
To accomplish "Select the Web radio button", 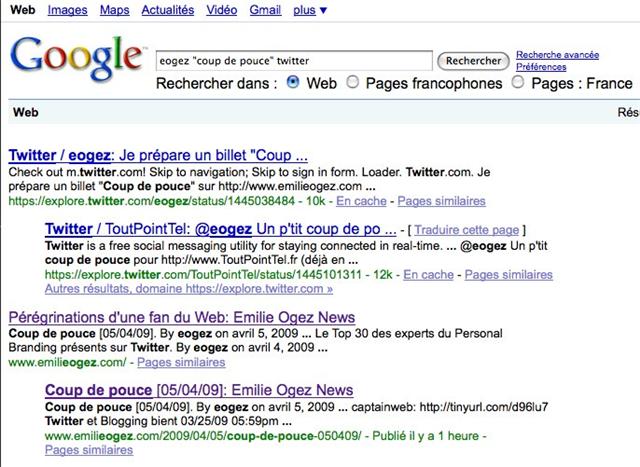I will tap(293, 82).
